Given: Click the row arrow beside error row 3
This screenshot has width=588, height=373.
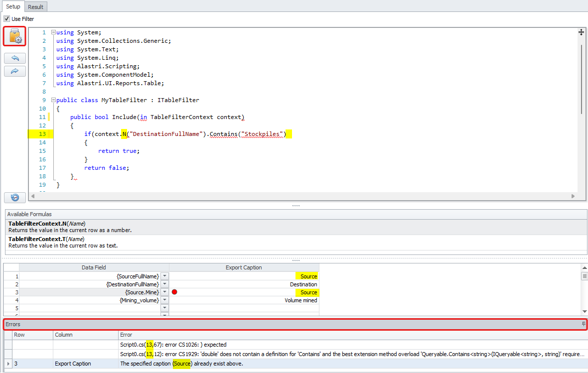Looking at the screenshot, I should (8, 364).
